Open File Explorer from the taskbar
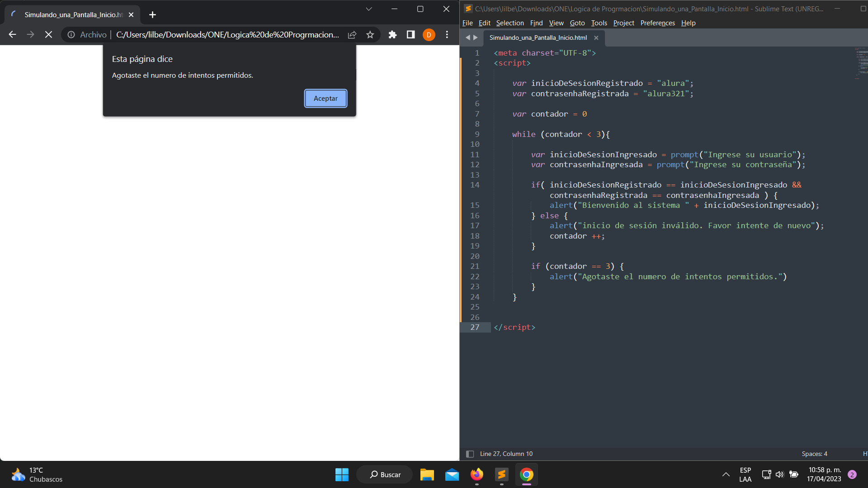Viewport: 868px width, 488px height. point(427,474)
